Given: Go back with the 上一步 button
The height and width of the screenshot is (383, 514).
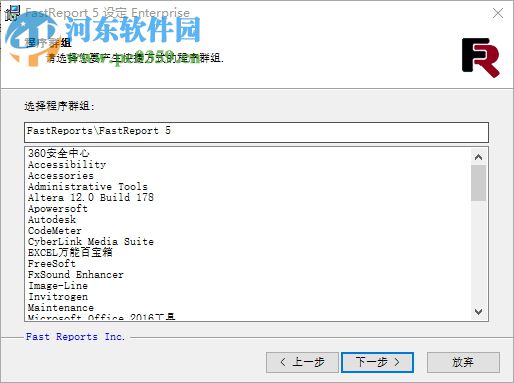Looking at the screenshot, I should pos(302,362).
